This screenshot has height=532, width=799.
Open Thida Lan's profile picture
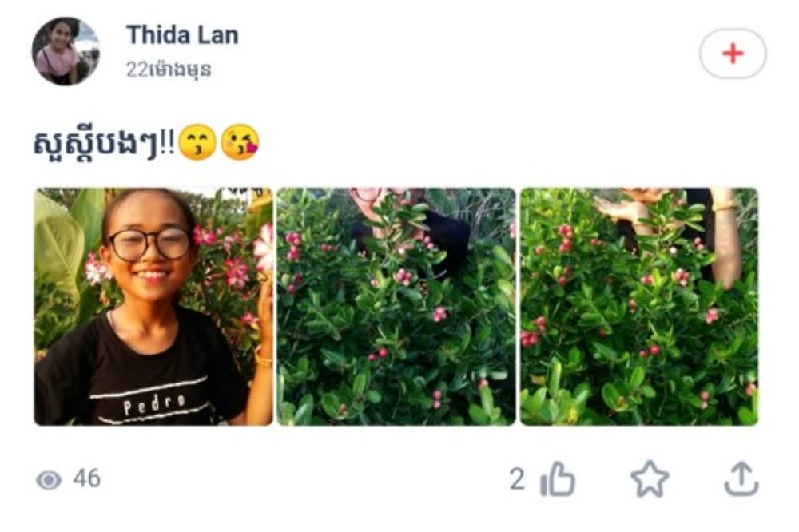(66, 51)
